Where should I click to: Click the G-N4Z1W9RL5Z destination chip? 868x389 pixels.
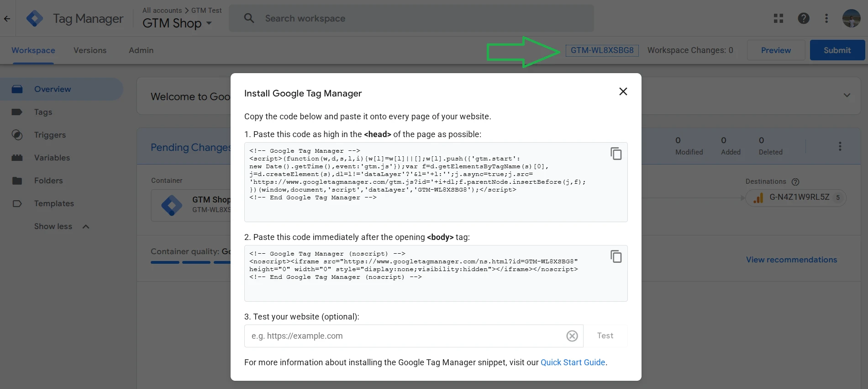796,197
